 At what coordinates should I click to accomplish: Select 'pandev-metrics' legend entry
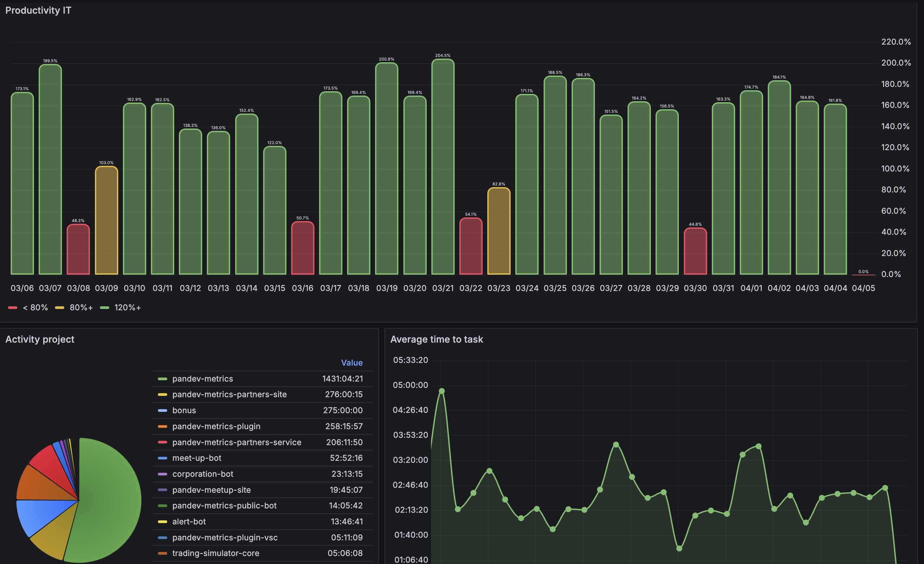203,379
